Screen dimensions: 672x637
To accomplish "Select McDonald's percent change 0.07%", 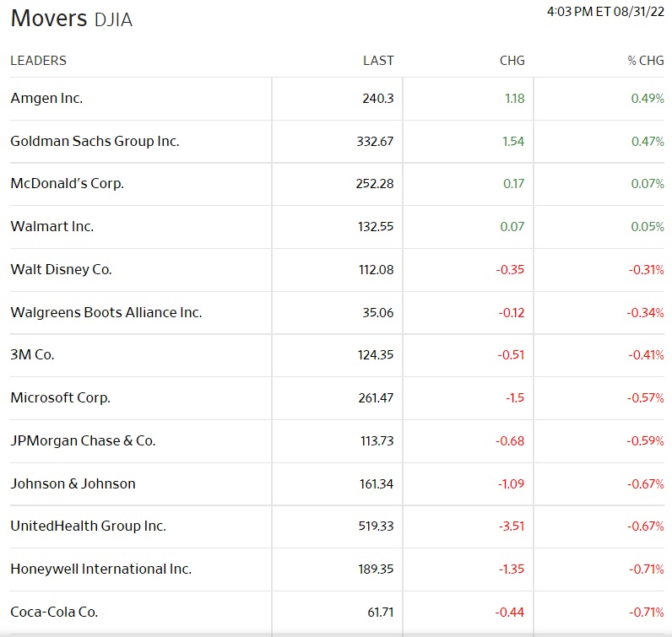I will click(x=648, y=183).
